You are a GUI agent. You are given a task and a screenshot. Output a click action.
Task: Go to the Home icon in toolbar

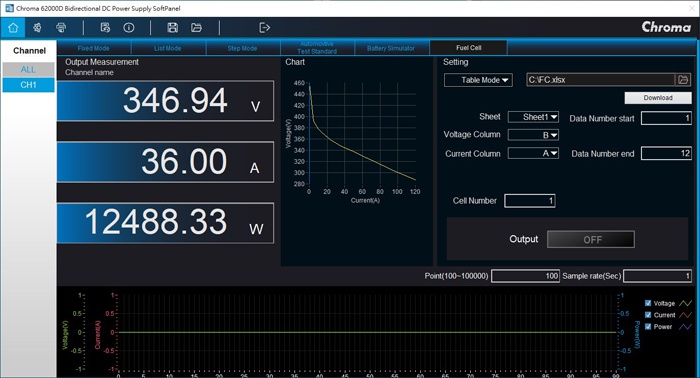point(13,28)
